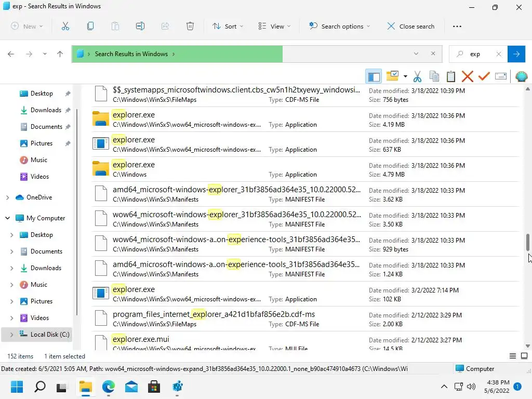Click the clipboard paste icon in secondary toolbar
The width and height of the screenshot is (532, 399).
[x=451, y=76]
